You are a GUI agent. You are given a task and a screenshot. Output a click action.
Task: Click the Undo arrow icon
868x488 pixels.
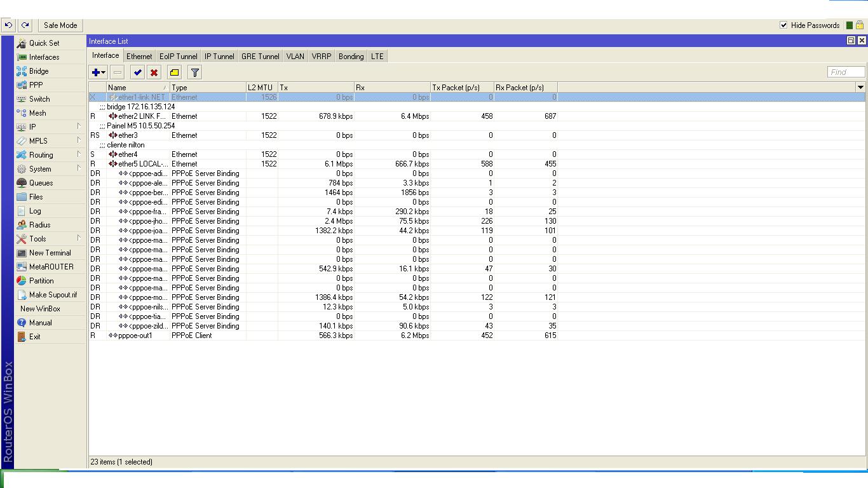tap(8, 25)
